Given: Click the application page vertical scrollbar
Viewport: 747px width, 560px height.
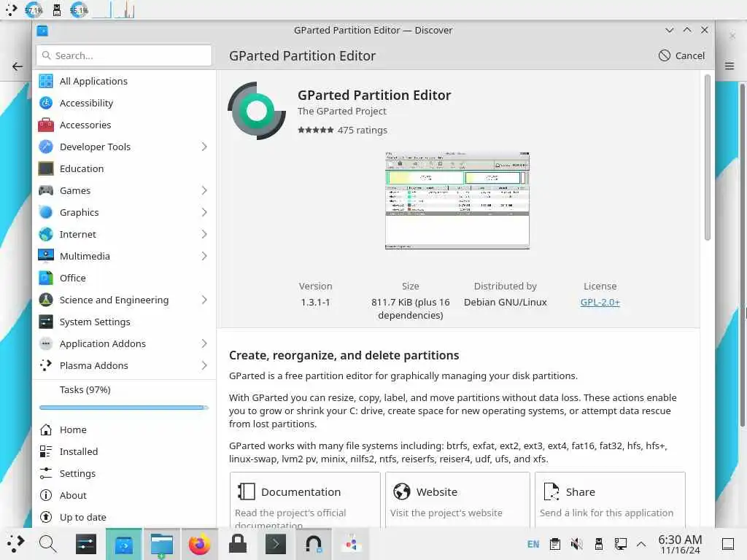Looking at the screenshot, I should pyautogui.click(x=707, y=157).
